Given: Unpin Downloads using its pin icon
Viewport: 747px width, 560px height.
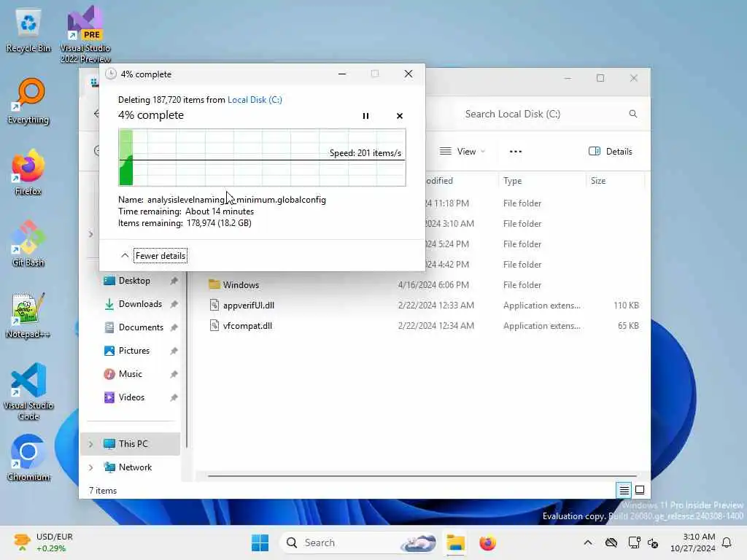Looking at the screenshot, I should pos(174,304).
